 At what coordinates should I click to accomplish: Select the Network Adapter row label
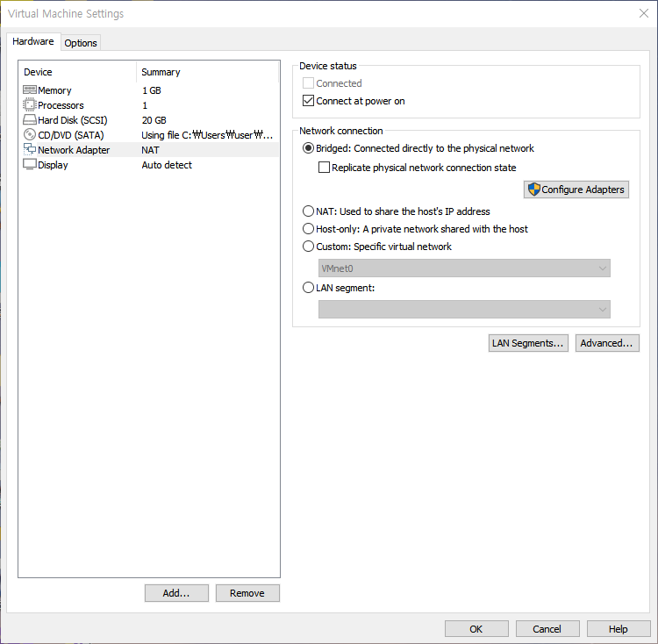tap(74, 150)
